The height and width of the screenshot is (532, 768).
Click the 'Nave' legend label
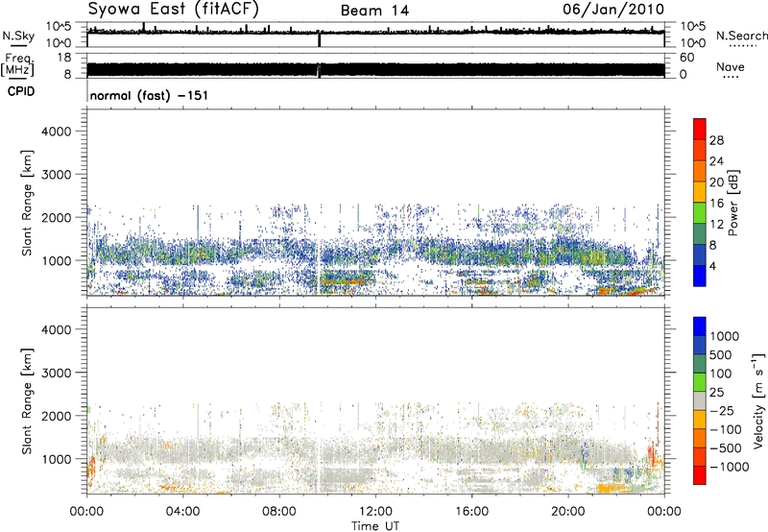click(731, 66)
